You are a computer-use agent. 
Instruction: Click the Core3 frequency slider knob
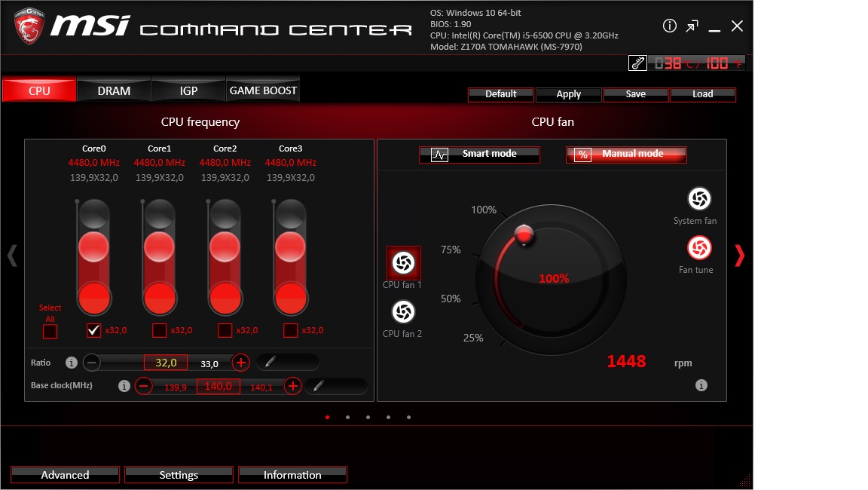(x=290, y=247)
